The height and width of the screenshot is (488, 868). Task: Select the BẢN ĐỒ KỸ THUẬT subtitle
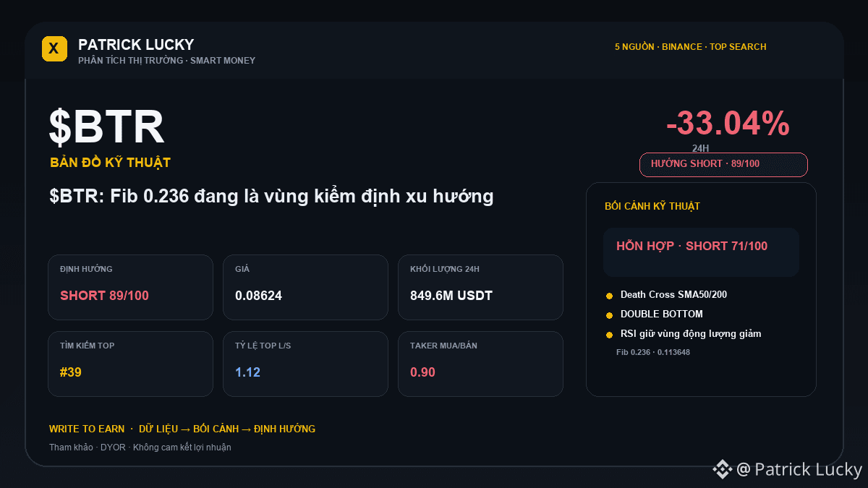coord(110,163)
